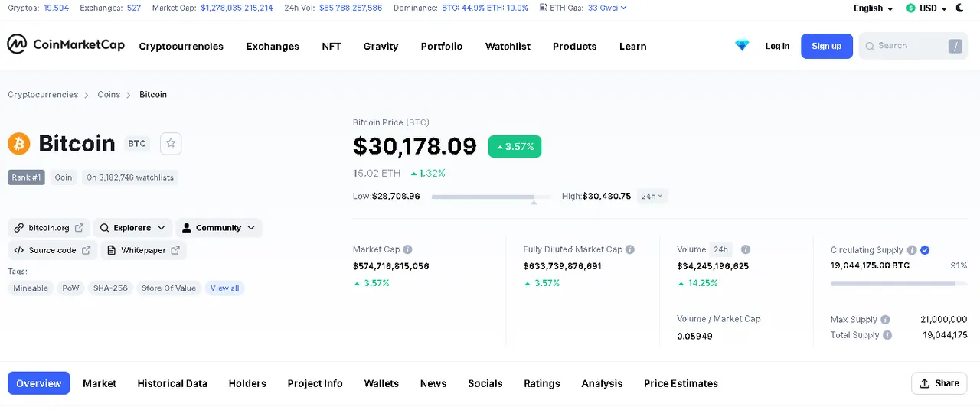Click the Log In button
This screenshot has height=410, width=980.
777,46
